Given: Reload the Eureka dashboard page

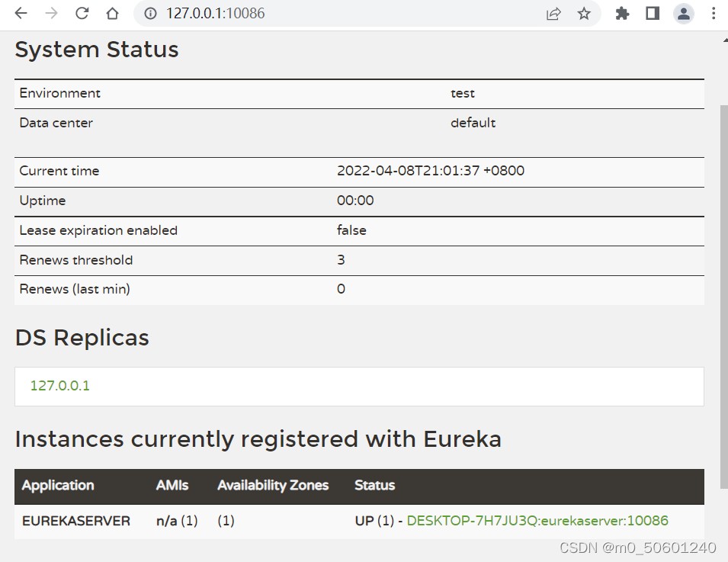Looking at the screenshot, I should [x=82, y=13].
